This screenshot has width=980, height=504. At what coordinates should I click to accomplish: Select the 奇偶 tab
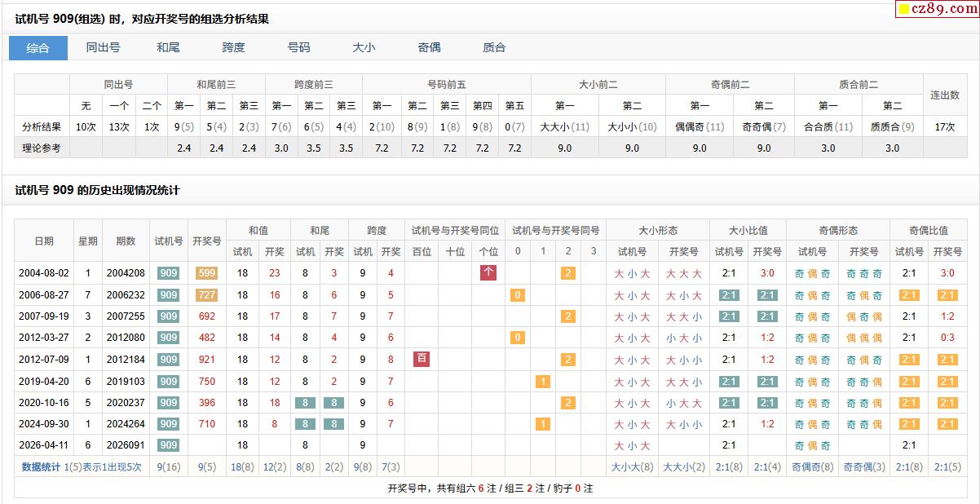[x=429, y=47]
